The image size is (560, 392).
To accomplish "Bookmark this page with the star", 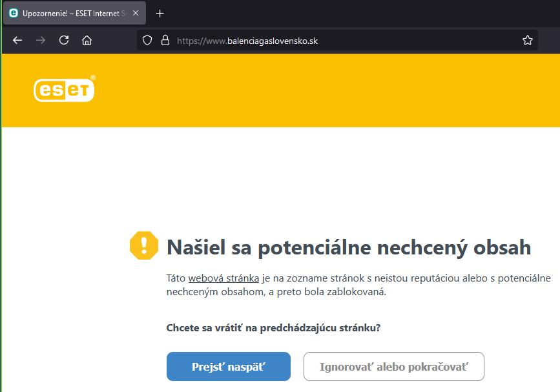I will pos(527,41).
